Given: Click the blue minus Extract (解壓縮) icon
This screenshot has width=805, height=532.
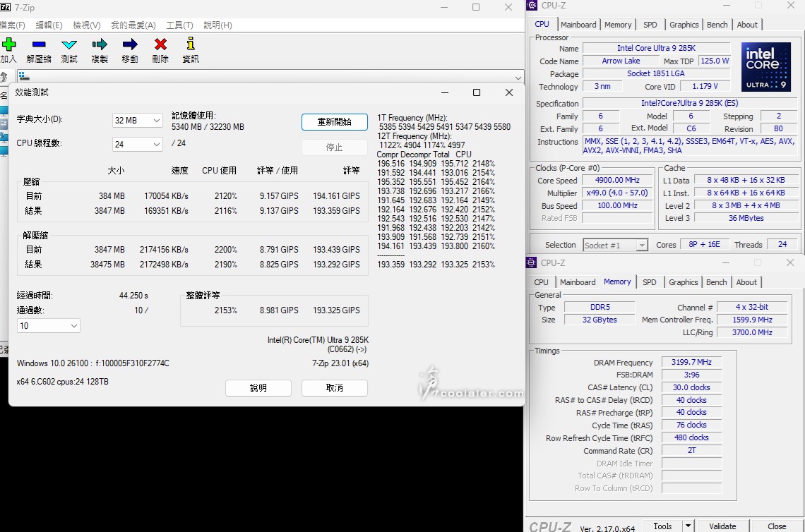Looking at the screenshot, I should point(39,45).
